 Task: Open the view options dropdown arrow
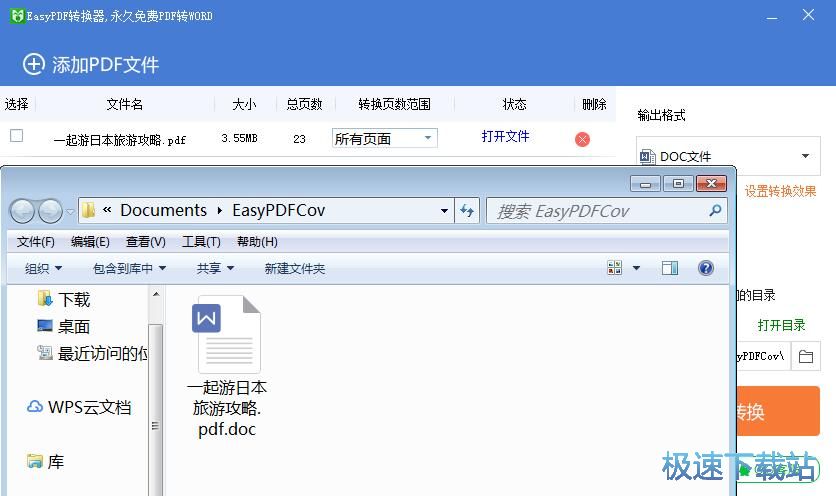[636, 268]
